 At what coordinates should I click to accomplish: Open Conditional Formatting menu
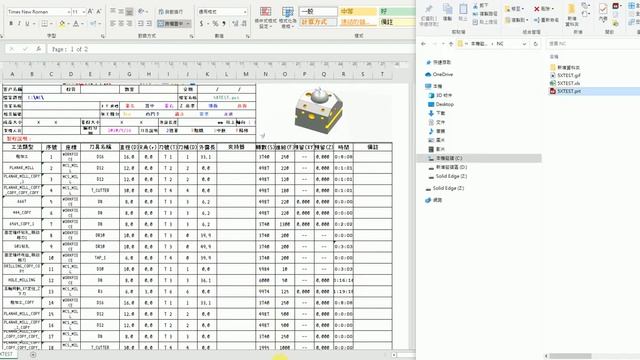(266, 17)
